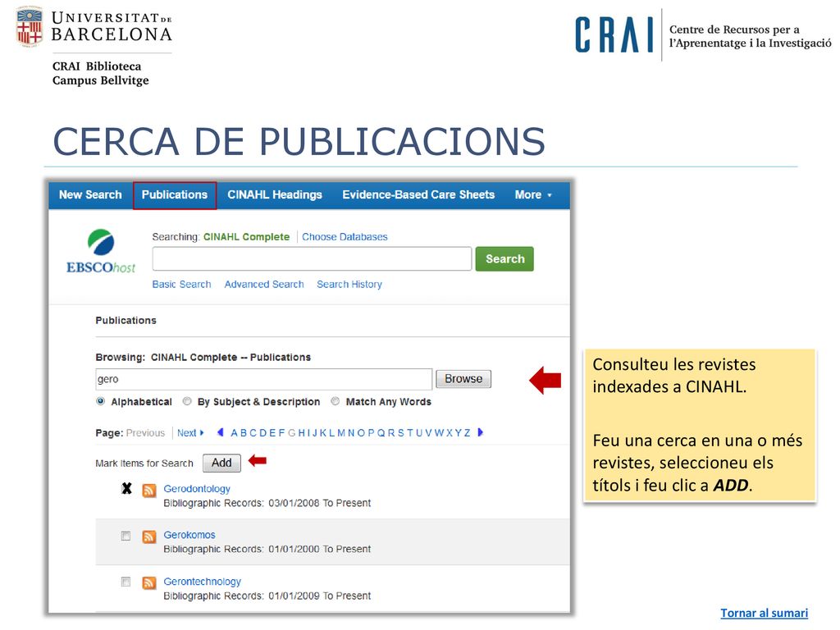Click the CRAI logo
The width and height of the screenshot is (840, 630).
(614, 34)
